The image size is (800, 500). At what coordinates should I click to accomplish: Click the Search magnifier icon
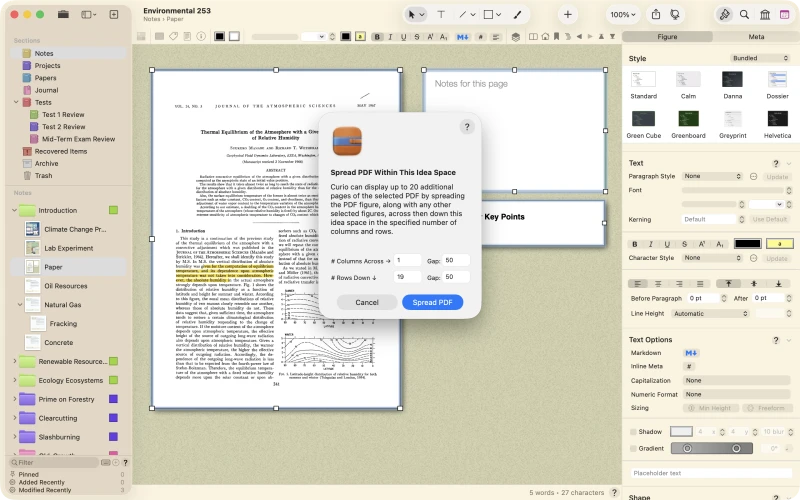[744, 15]
